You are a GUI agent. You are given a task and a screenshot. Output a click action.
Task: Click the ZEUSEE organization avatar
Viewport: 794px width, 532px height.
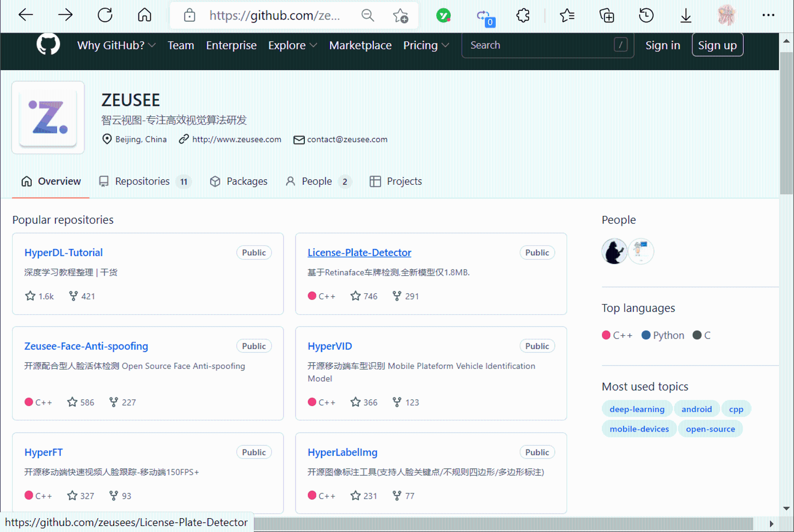pyautogui.click(x=48, y=117)
